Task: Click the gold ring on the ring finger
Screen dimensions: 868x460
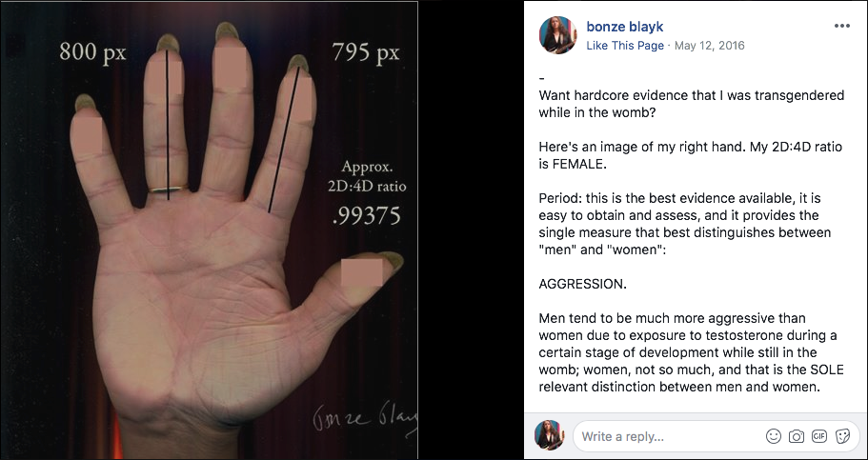Action: (x=168, y=189)
